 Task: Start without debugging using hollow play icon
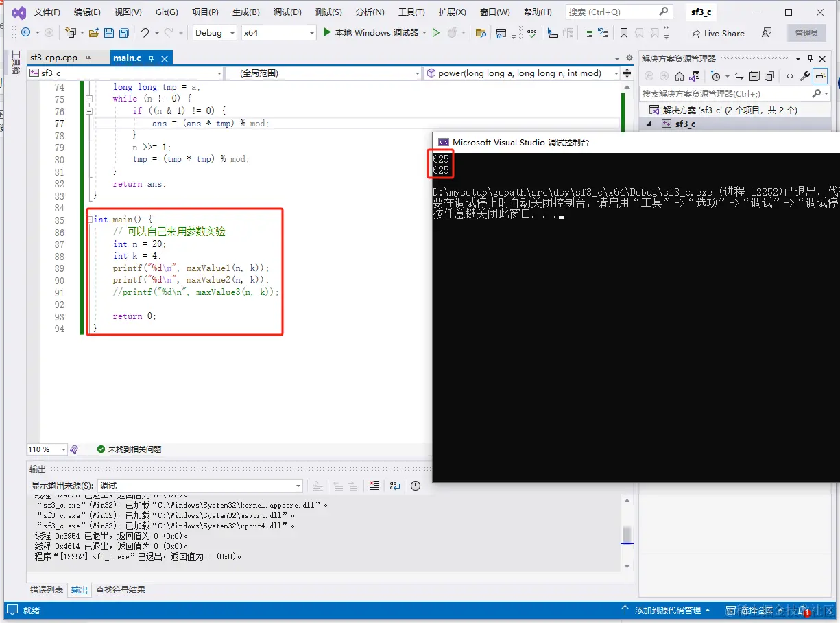[435, 32]
